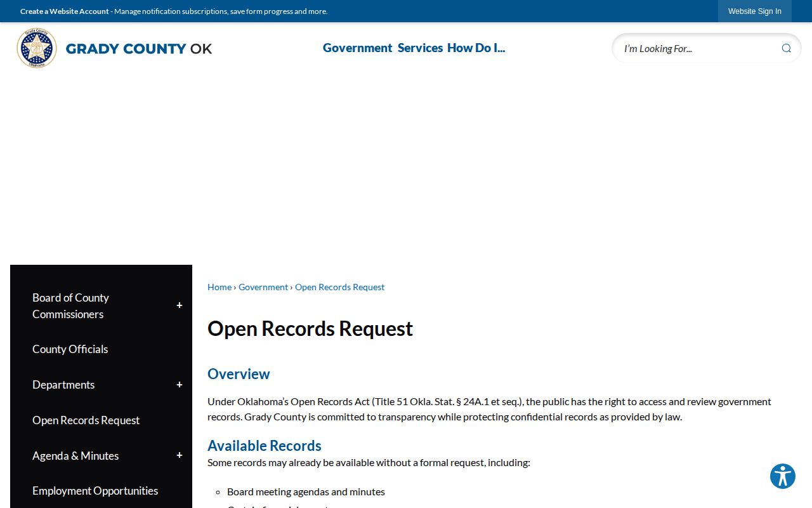The image size is (812, 508).
Task: Expand Agenda & Minutes submenu
Action: click(180, 455)
